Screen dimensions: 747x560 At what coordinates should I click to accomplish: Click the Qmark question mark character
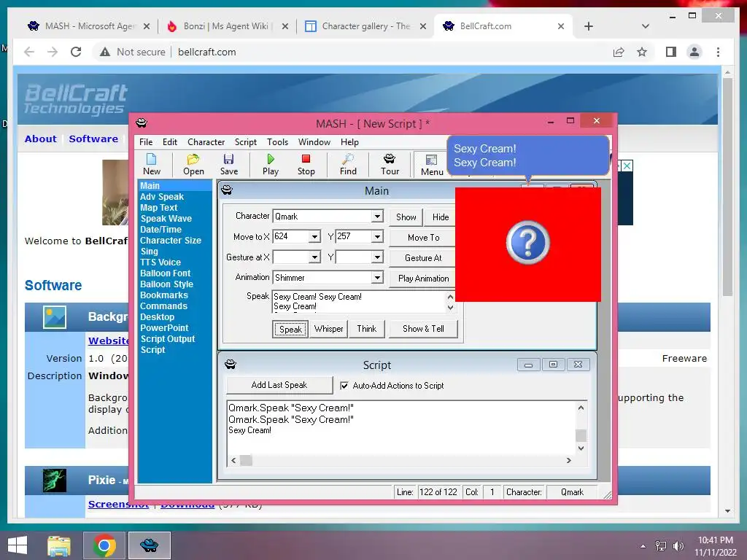(528, 242)
